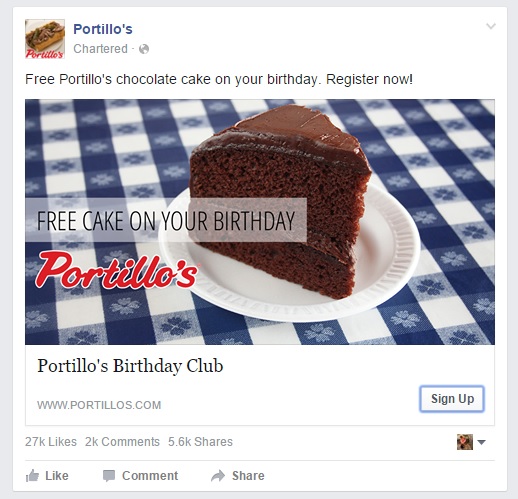This screenshot has width=518, height=499.
Task: Toggle Like on this post
Action: (x=47, y=476)
